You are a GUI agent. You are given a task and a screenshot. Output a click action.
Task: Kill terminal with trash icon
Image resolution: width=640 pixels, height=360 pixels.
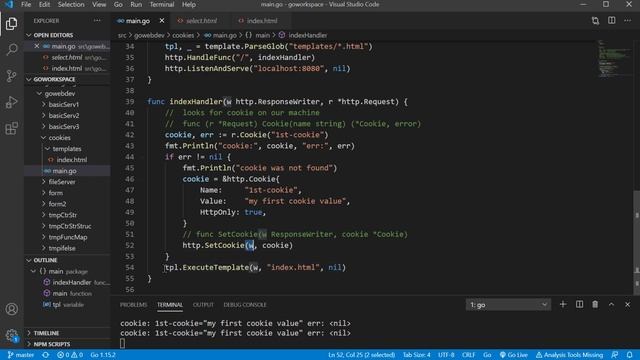(595, 304)
